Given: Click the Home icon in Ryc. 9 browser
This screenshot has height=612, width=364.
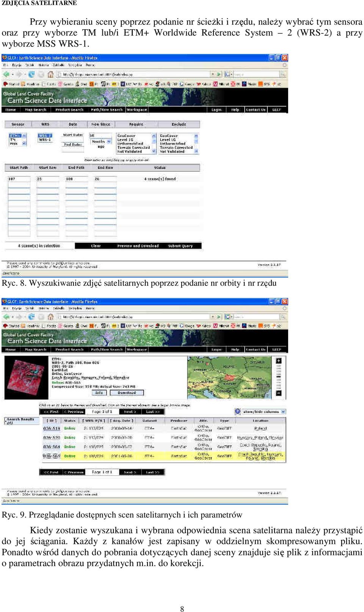Looking at the screenshot, I should point(50,316).
